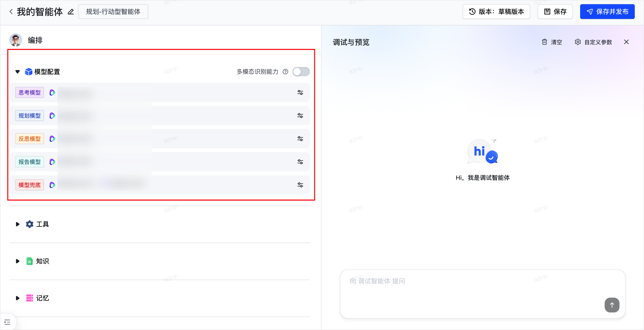
Task: Click 保存并发布 button
Action: click(607, 12)
